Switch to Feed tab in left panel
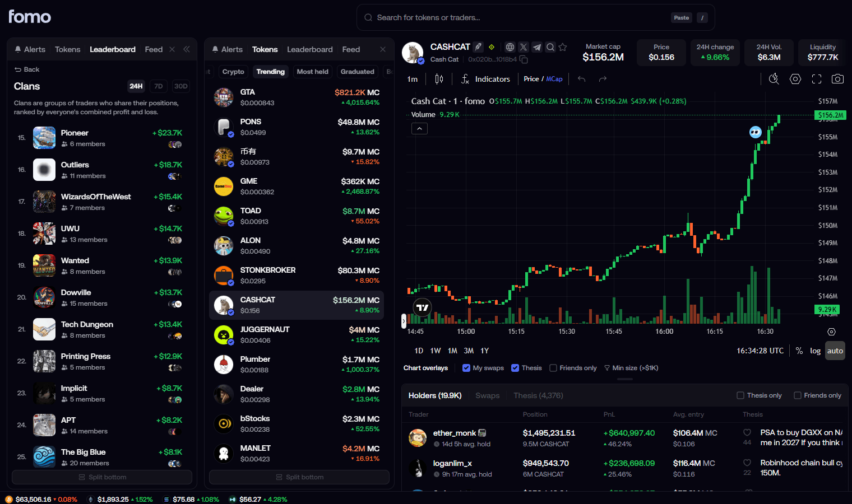 [154, 49]
